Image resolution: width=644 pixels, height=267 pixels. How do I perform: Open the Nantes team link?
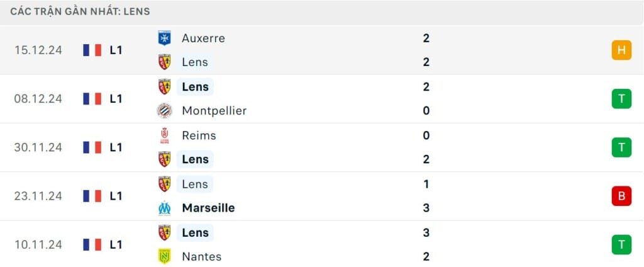pyautogui.click(x=201, y=256)
